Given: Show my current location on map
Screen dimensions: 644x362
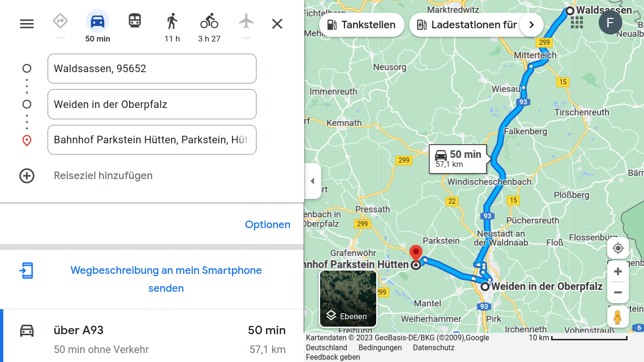Looking at the screenshot, I should (618, 248).
